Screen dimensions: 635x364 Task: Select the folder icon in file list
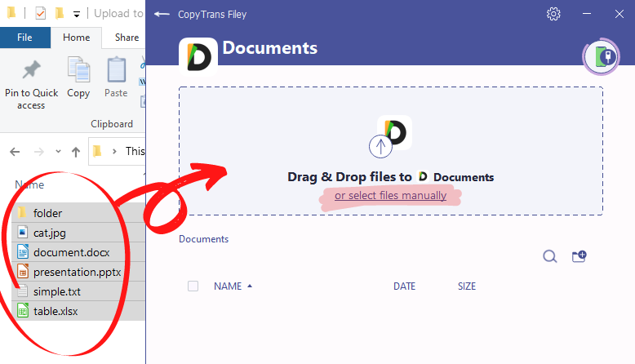22,212
